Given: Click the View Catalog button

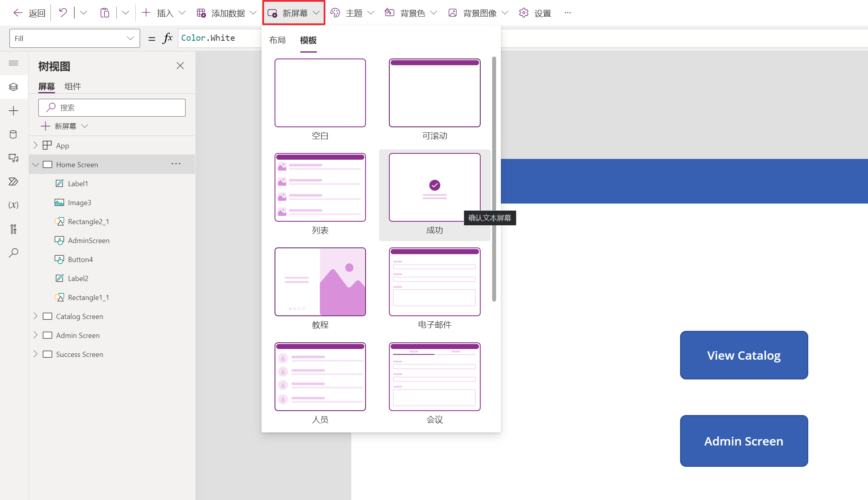Looking at the screenshot, I should coord(743,355).
